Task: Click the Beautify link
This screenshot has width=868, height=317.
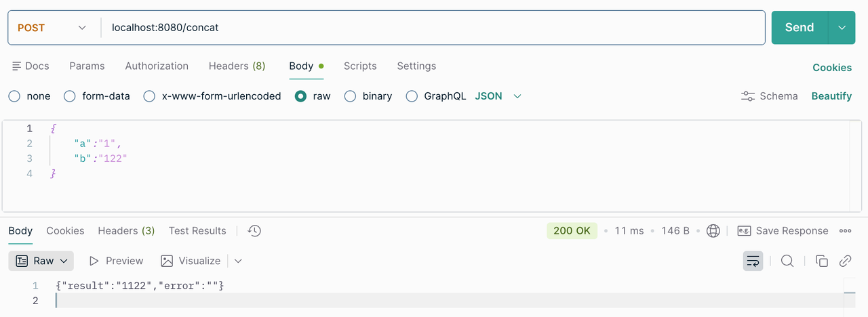Action: click(831, 96)
